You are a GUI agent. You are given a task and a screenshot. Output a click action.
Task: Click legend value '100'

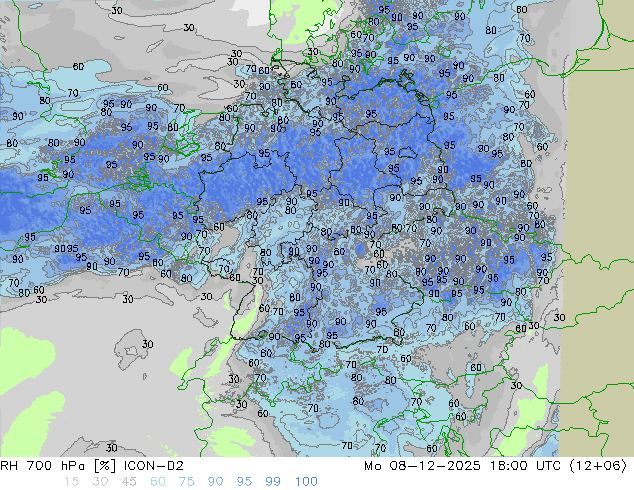[x=306, y=482]
